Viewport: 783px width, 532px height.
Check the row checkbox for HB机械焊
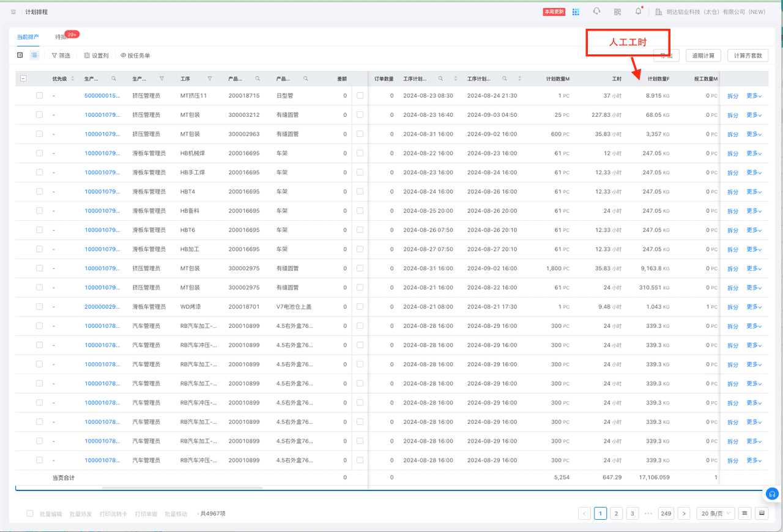coord(39,153)
